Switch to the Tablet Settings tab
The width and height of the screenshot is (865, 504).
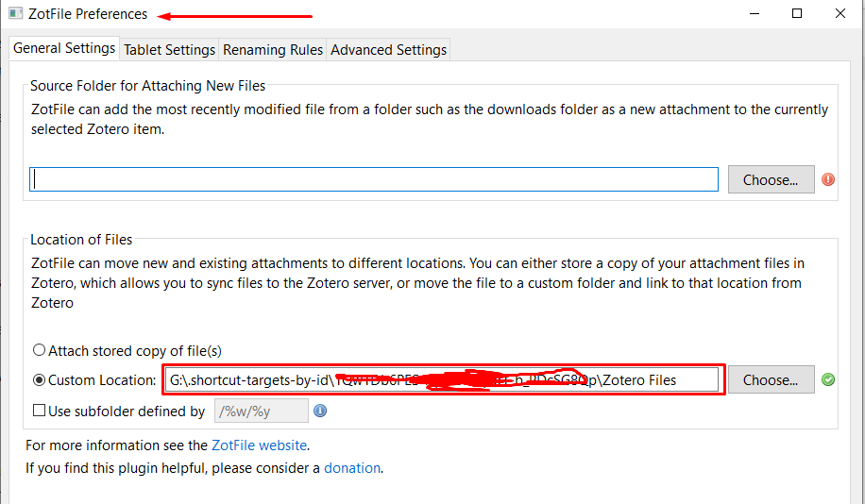click(169, 50)
